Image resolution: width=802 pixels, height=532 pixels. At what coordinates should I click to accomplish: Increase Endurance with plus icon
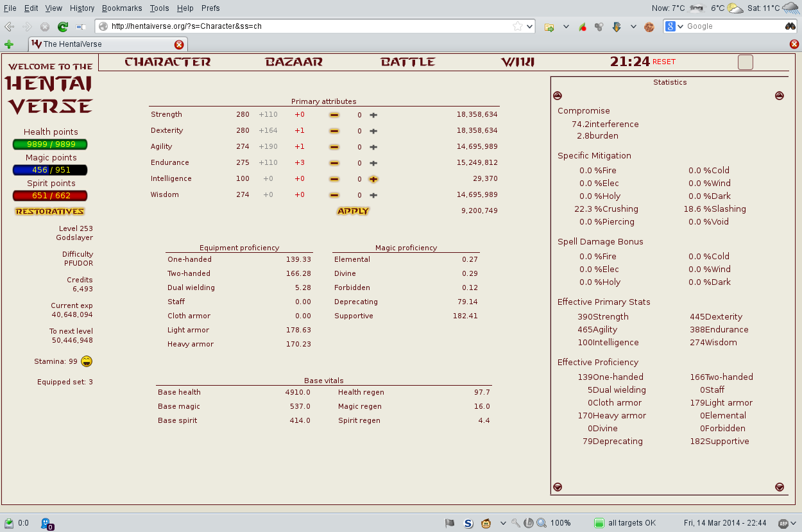(x=373, y=163)
